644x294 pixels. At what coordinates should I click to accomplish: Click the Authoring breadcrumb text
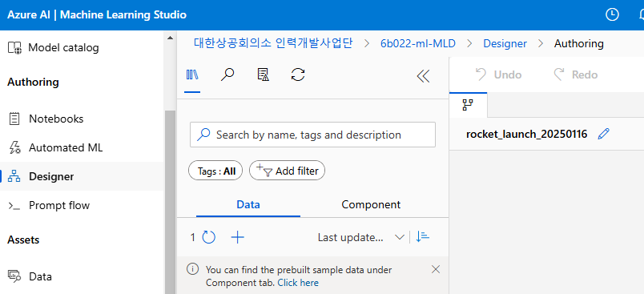(x=578, y=43)
